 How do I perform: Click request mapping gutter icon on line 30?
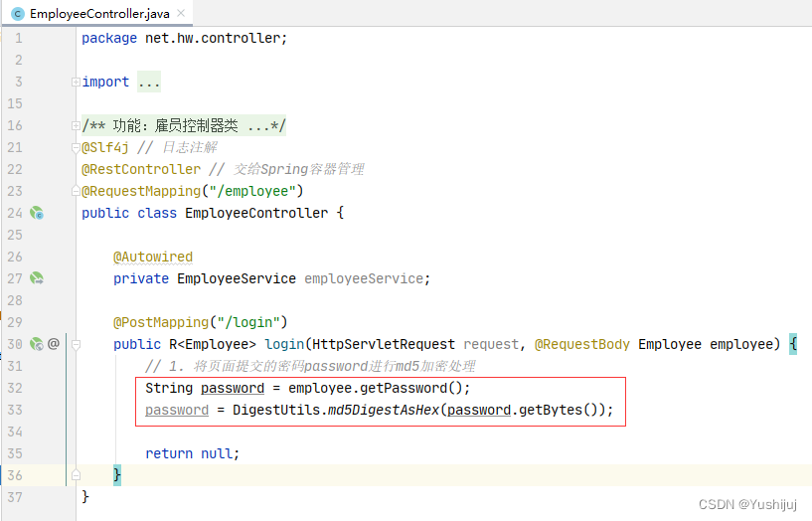tap(36, 344)
